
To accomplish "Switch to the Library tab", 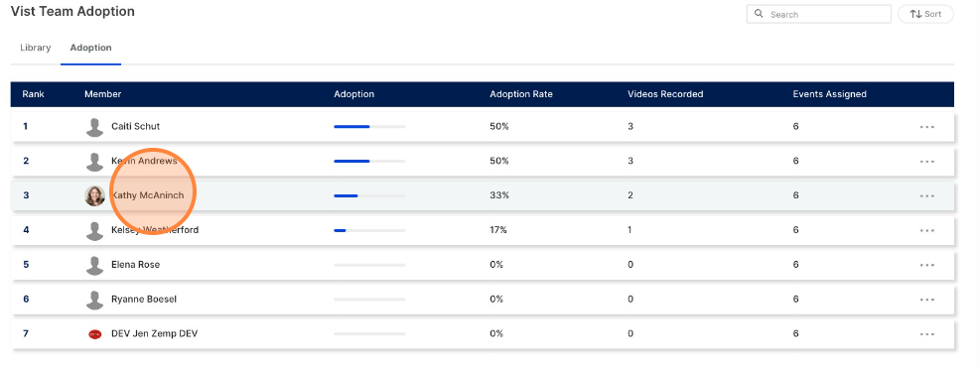I will click(x=36, y=48).
